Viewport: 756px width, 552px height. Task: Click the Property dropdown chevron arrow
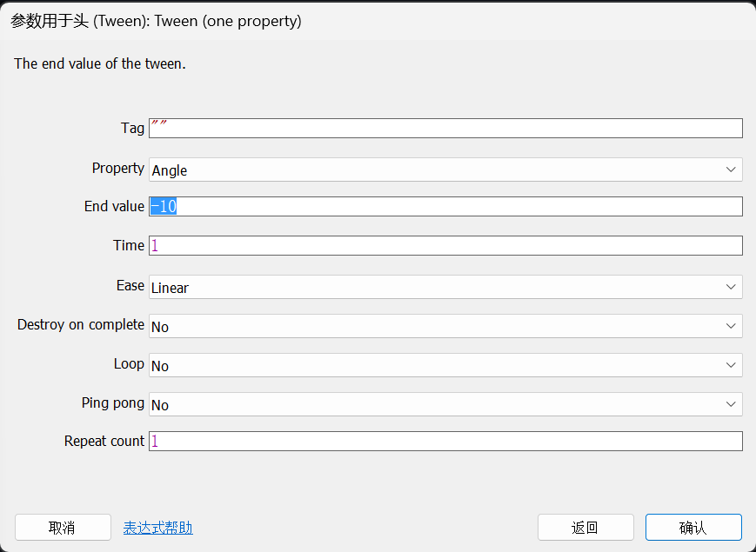click(x=731, y=170)
